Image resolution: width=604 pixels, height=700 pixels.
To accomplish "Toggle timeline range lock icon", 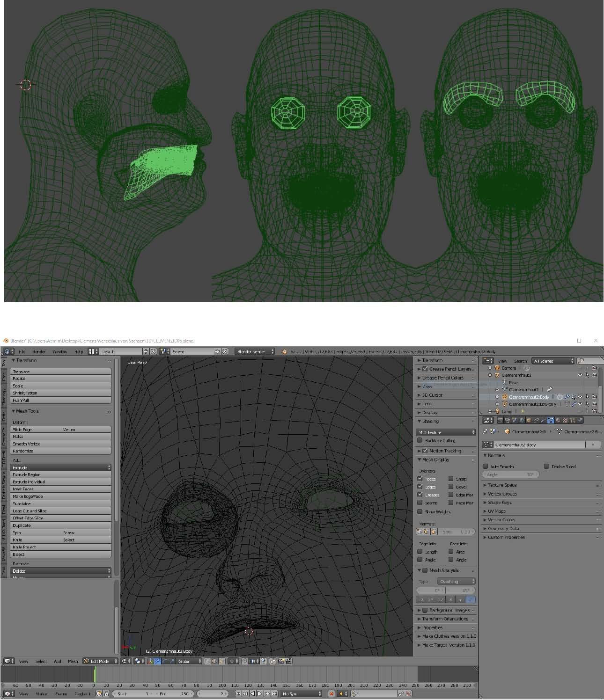I will [x=106, y=693].
